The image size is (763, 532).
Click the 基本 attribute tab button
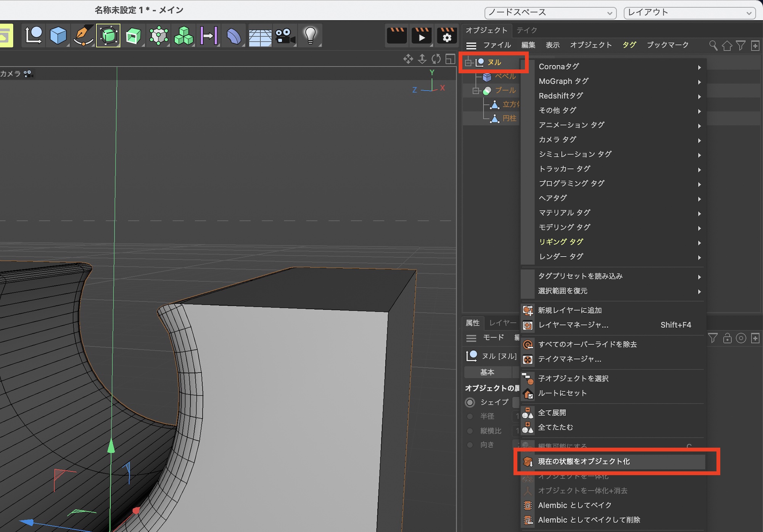(x=487, y=372)
